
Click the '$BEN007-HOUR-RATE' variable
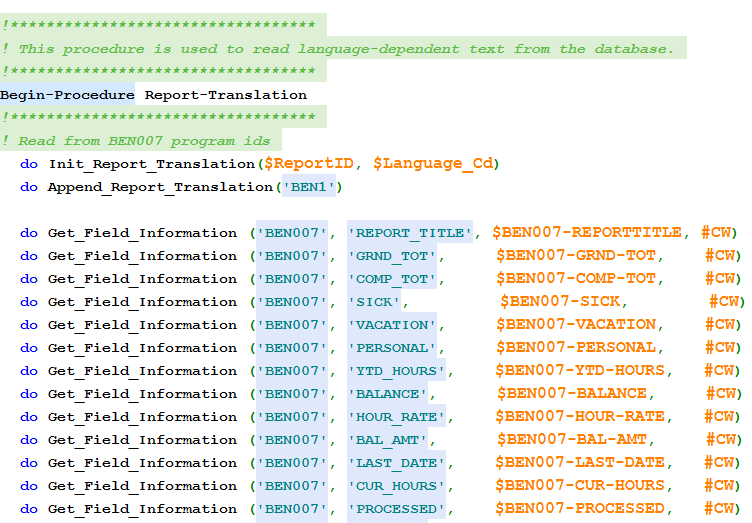580,417
